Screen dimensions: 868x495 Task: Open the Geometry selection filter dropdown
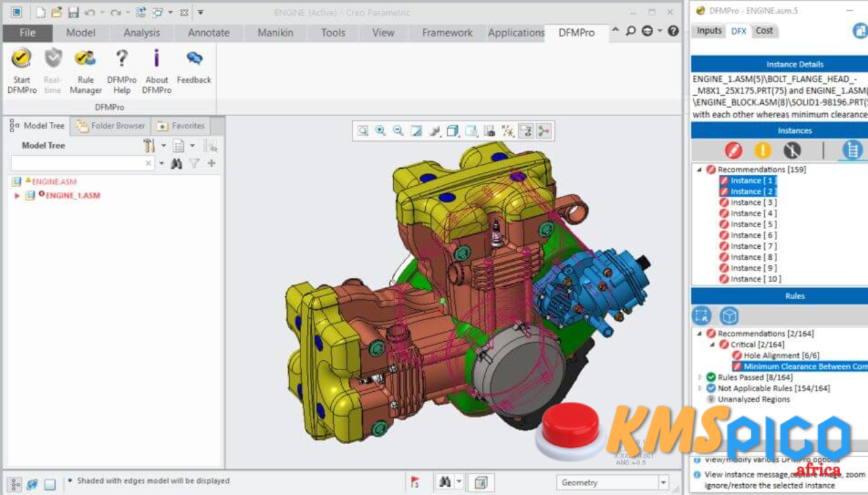click(663, 482)
